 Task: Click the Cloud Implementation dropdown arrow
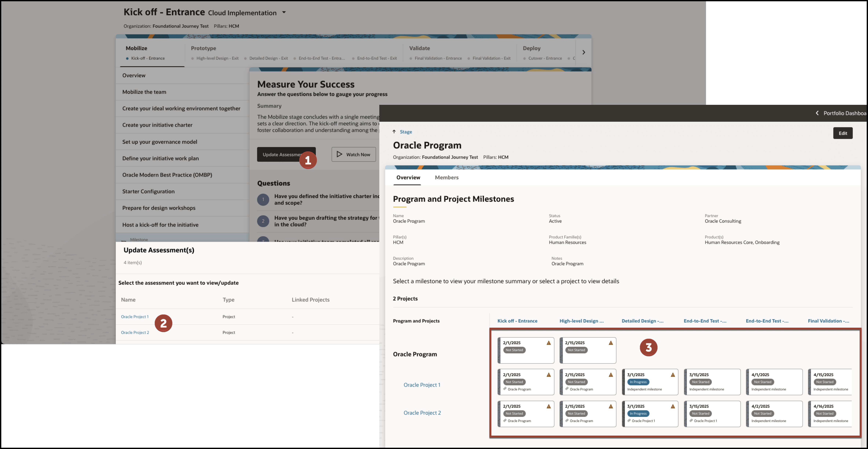284,12
